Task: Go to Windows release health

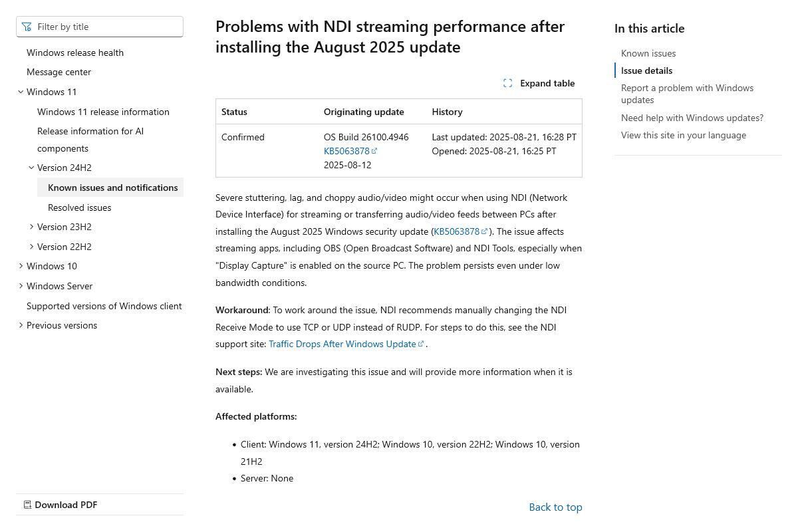Action: point(75,52)
